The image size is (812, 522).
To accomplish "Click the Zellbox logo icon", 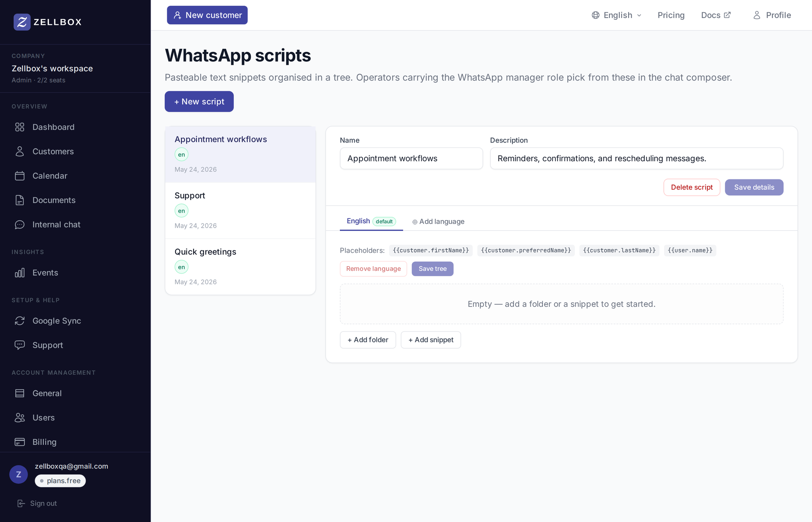I will point(22,22).
